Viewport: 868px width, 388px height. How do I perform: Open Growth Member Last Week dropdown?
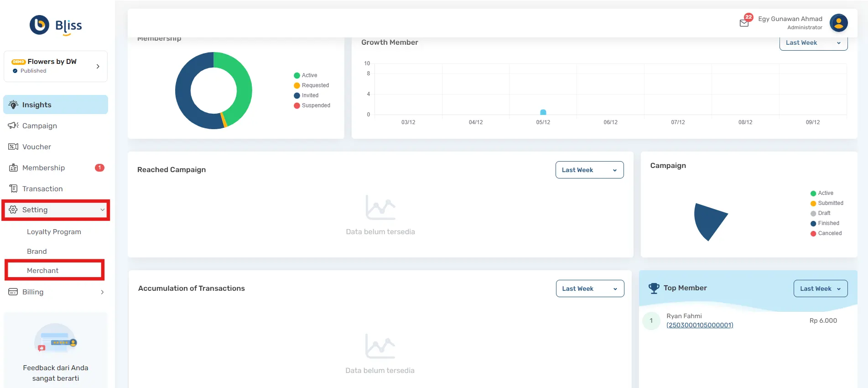813,43
